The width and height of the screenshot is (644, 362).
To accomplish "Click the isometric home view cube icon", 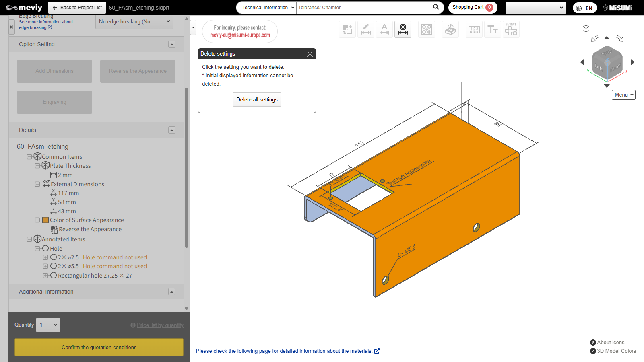I will [x=586, y=29].
